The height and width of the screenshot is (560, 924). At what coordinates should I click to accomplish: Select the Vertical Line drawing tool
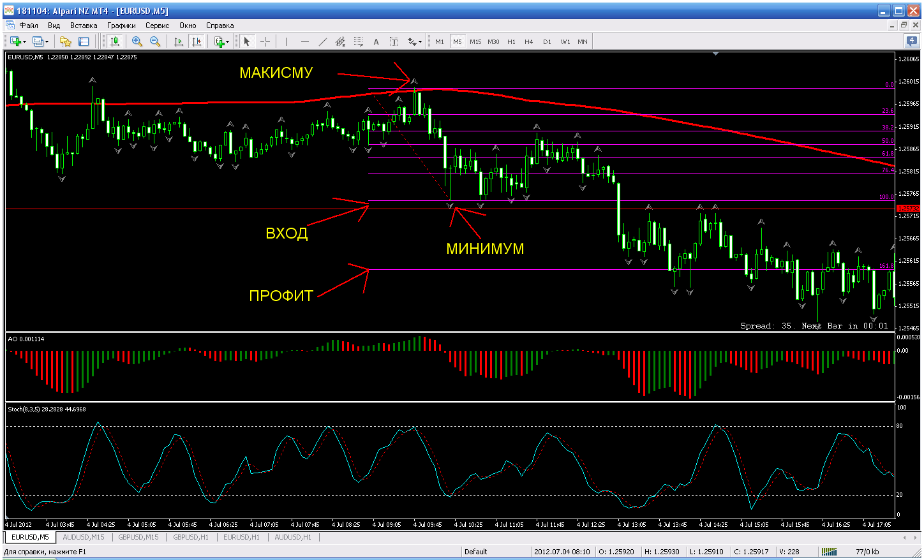click(x=287, y=41)
